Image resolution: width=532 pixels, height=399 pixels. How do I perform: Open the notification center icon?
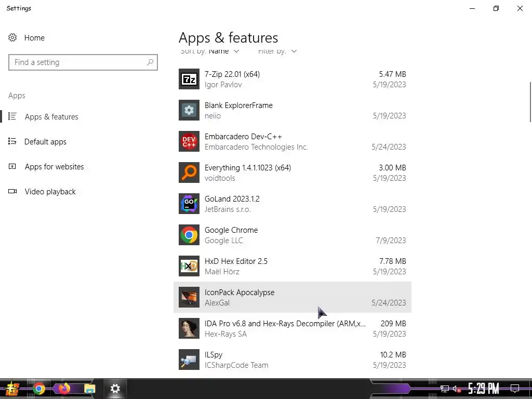pos(515,389)
